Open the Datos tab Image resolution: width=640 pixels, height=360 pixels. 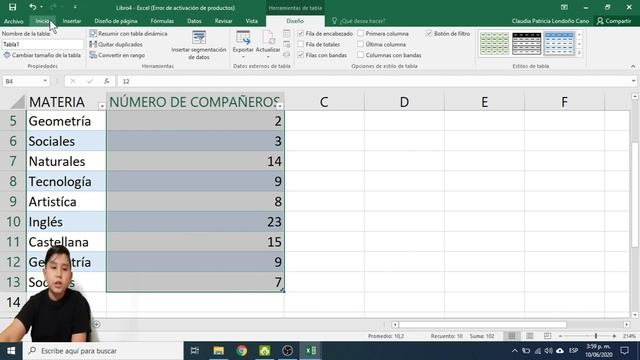(x=194, y=21)
